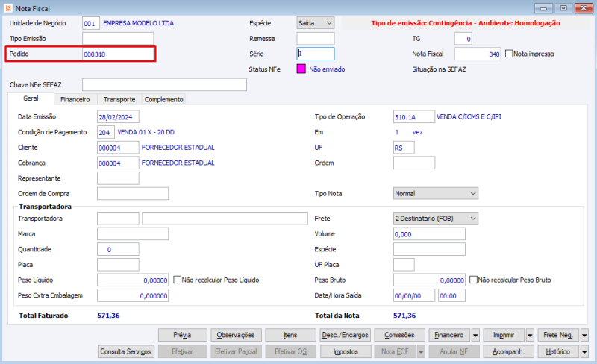Click the Chave NFe SEFAZ field

(164, 84)
